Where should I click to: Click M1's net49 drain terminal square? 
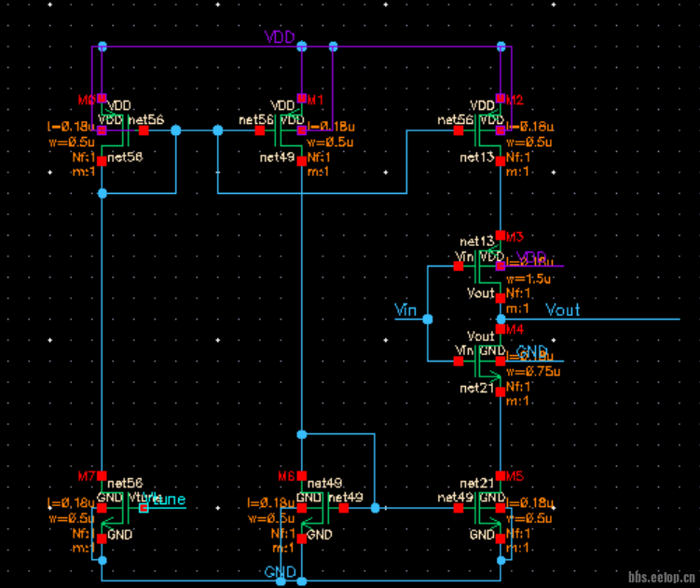pyautogui.click(x=302, y=161)
